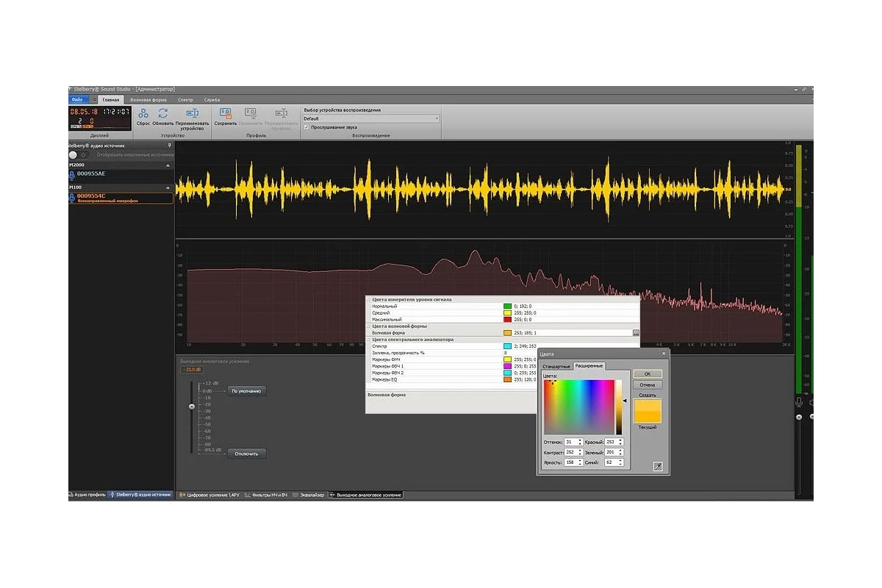The image size is (882, 588).
Task: Select the microphone icon for device 000955AE
Action: pos(72,174)
